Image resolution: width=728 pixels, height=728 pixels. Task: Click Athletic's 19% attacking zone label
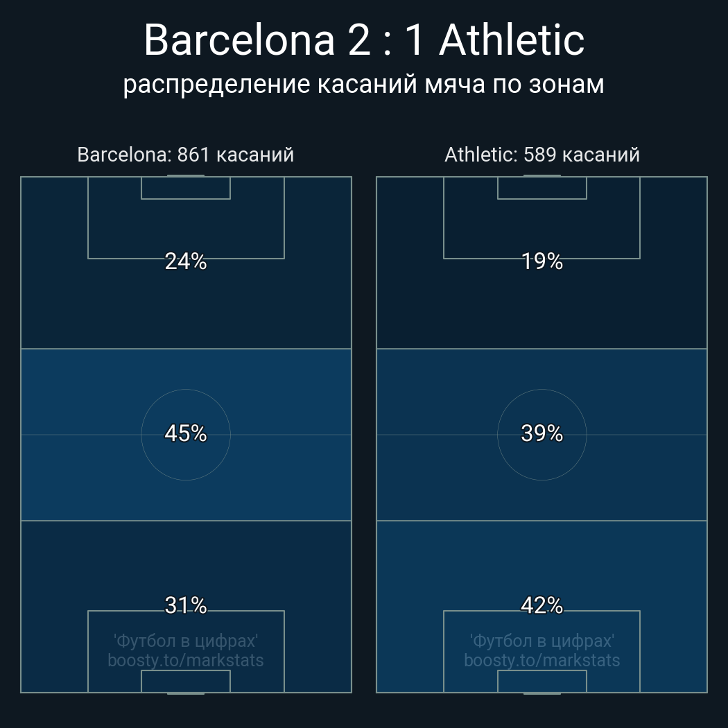pos(542,261)
